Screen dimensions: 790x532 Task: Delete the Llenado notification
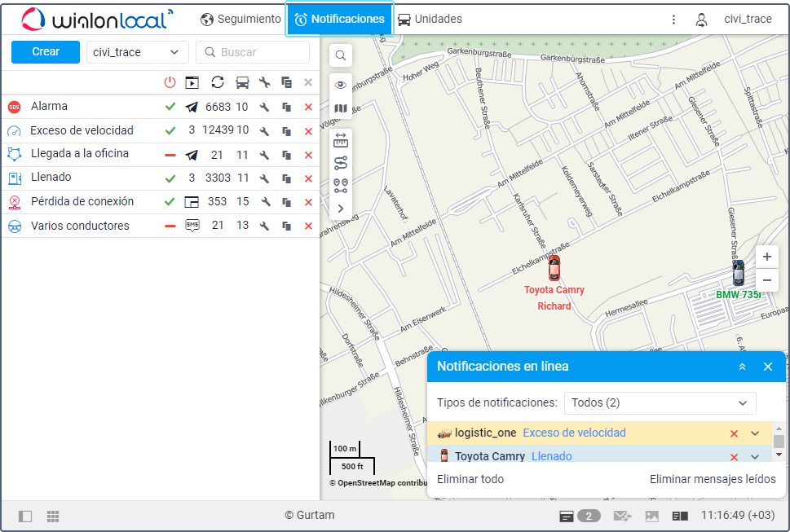(x=308, y=178)
